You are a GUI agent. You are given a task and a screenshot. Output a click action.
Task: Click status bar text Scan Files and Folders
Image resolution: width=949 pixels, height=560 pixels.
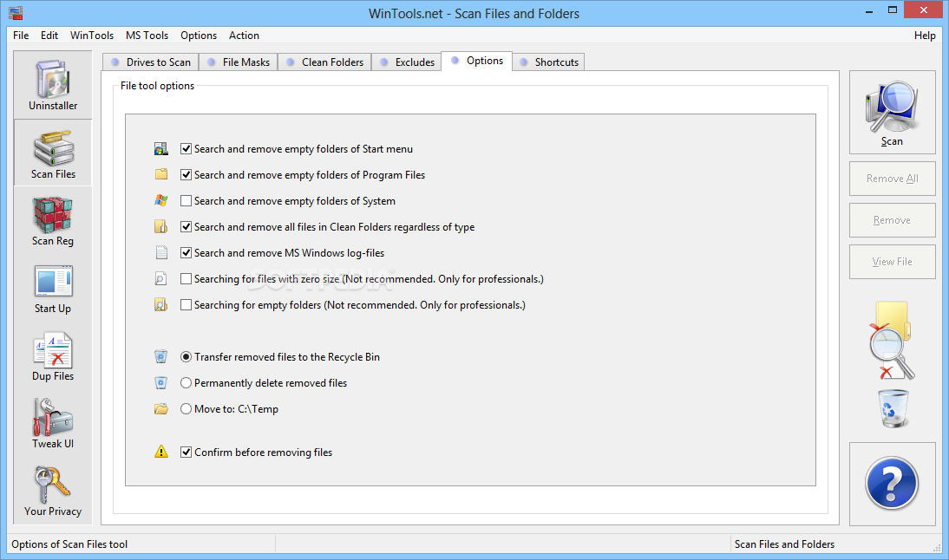point(784,544)
